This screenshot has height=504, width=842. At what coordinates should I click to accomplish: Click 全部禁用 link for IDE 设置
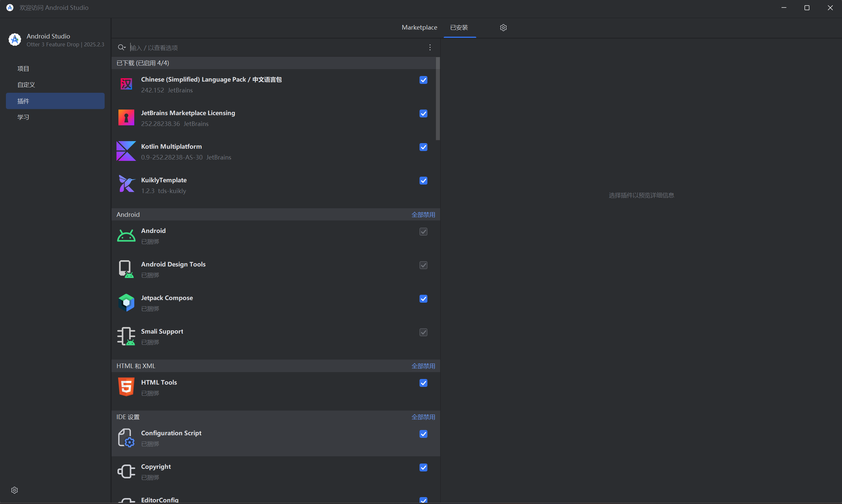coord(423,417)
